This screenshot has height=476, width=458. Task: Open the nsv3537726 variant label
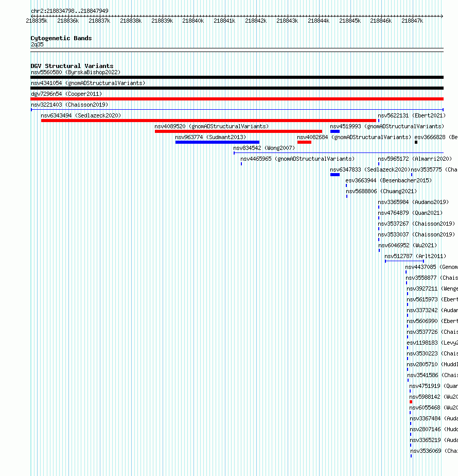(432, 332)
